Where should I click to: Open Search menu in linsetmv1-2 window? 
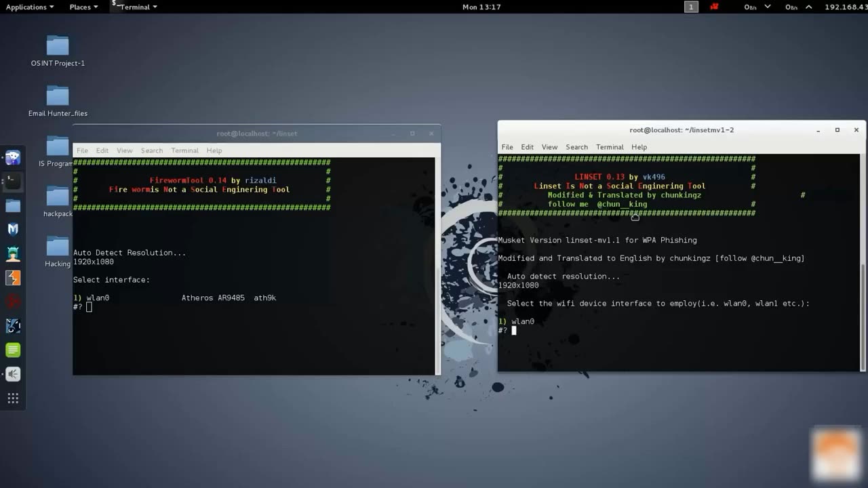(x=576, y=147)
